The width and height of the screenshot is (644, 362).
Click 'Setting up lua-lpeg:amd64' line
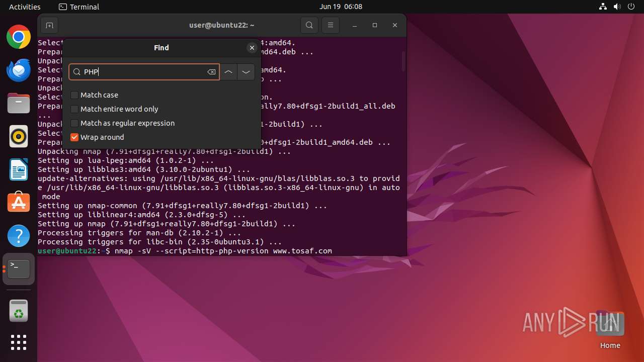pyautogui.click(x=125, y=160)
